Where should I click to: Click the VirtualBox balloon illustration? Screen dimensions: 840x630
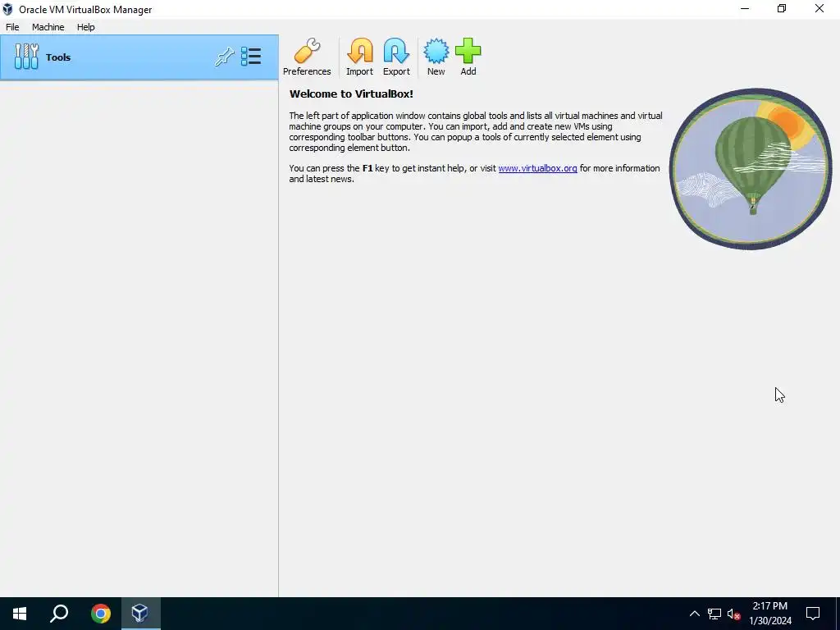click(x=751, y=169)
